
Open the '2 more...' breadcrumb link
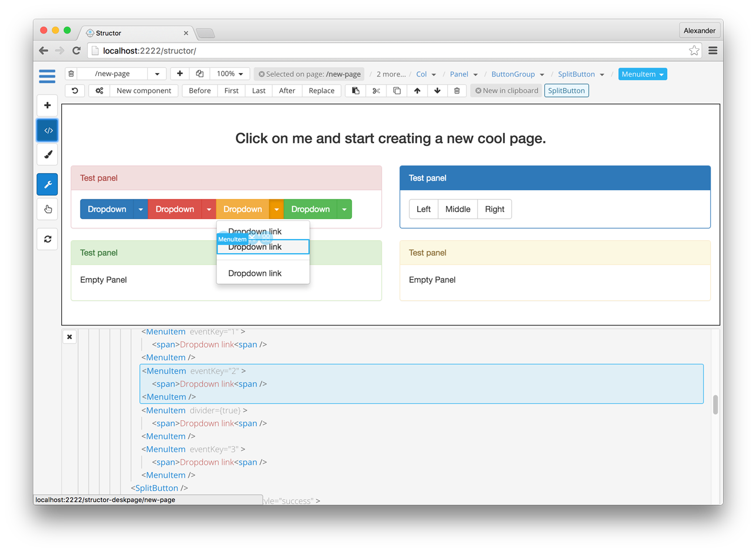point(391,74)
